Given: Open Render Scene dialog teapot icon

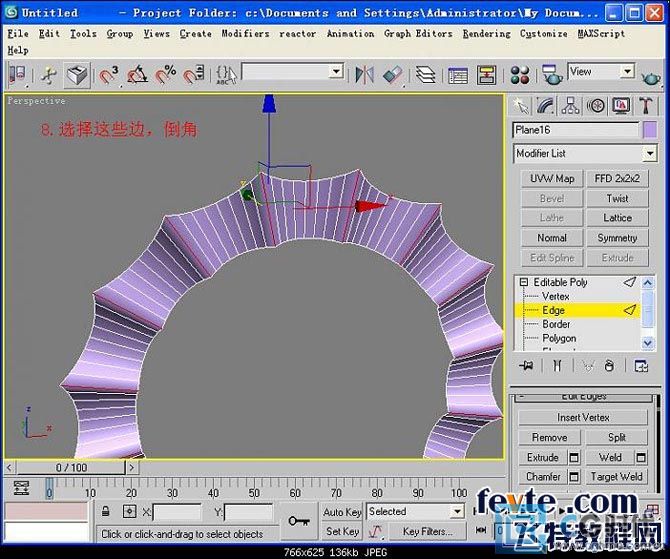Looking at the screenshot, I should (552, 76).
